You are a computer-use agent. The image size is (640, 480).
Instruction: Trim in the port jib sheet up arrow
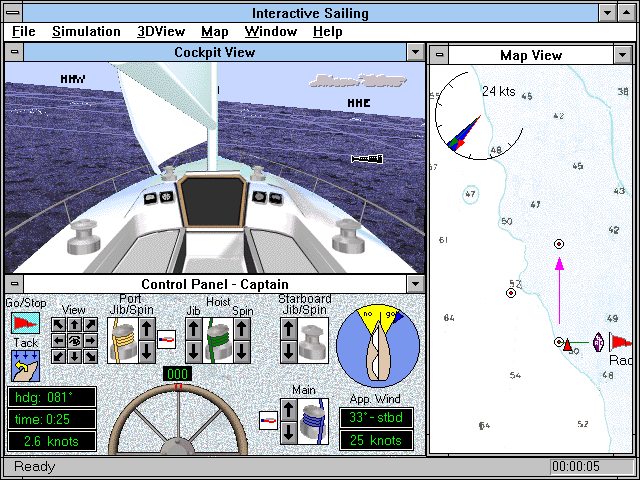[147, 329]
